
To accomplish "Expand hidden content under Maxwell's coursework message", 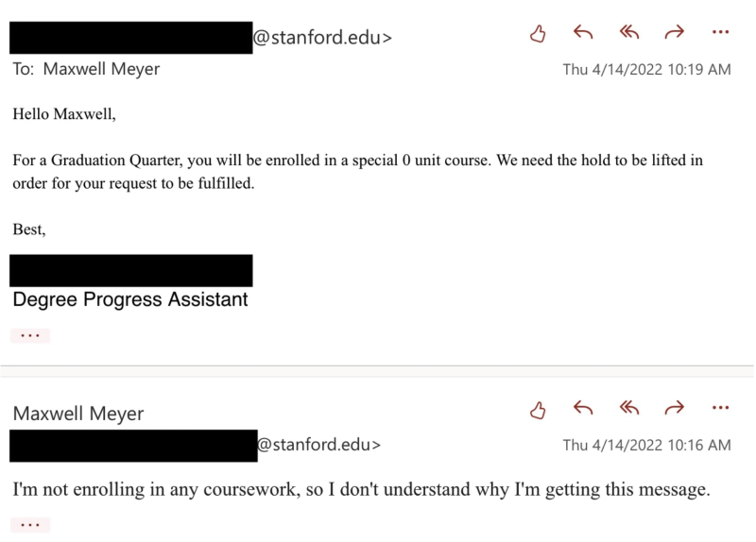I will click(x=30, y=525).
